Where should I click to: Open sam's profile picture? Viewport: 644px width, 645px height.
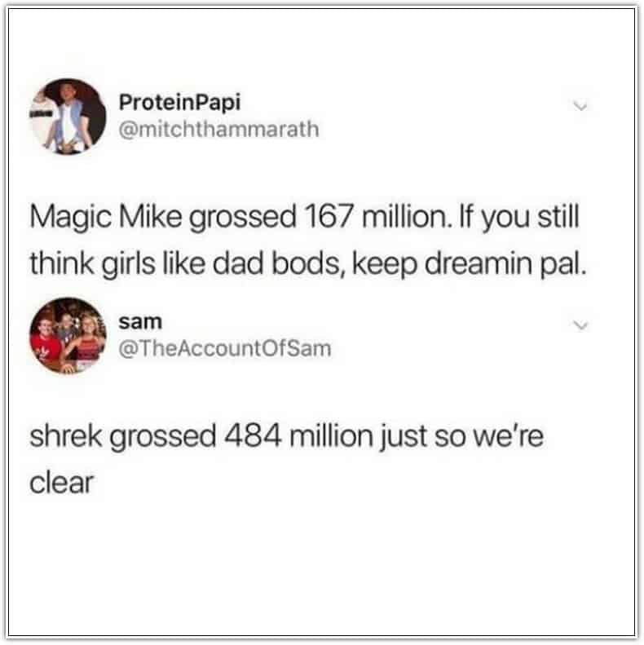68,336
